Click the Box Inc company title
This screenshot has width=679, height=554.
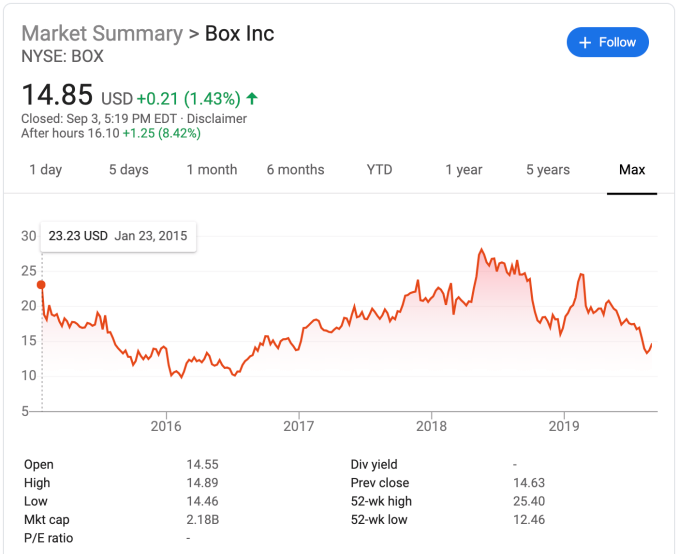pyautogui.click(x=239, y=33)
